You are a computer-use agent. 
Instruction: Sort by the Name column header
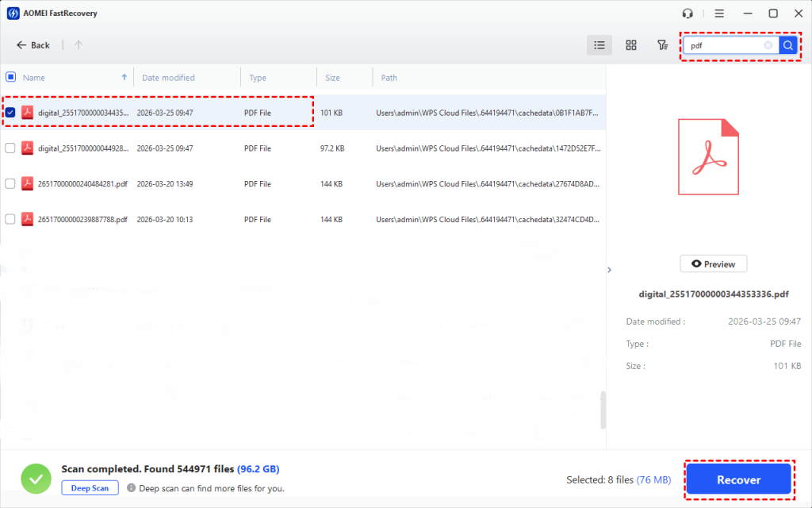pos(33,78)
